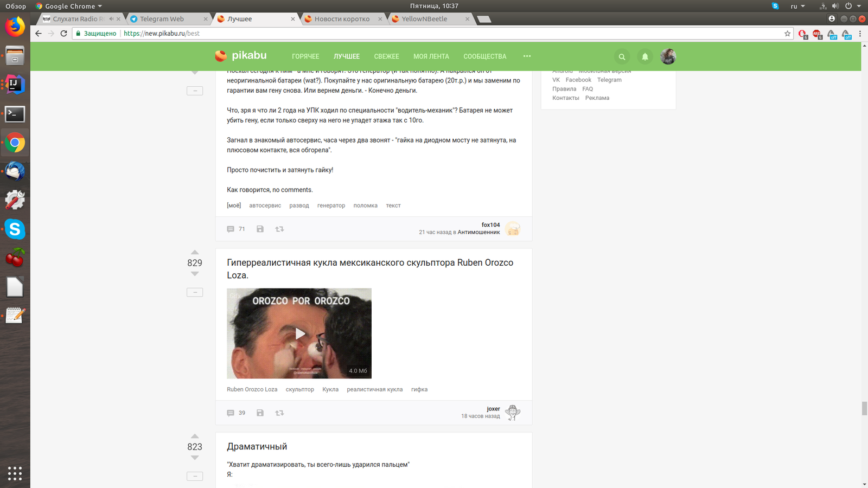Reload the page in Chrome

[x=63, y=34]
